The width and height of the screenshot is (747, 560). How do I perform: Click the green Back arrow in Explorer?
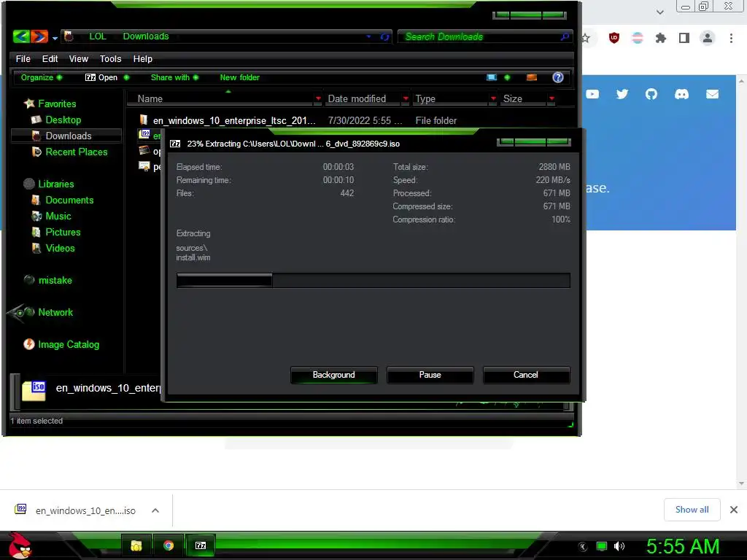click(x=21, y=36)
